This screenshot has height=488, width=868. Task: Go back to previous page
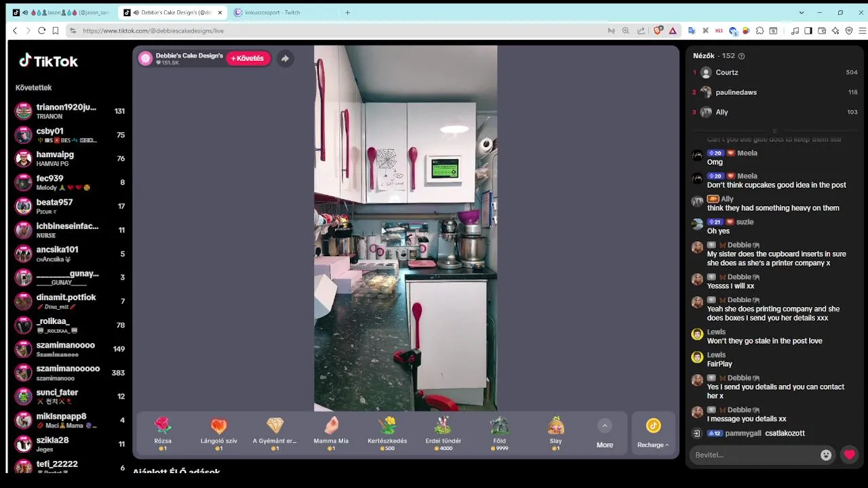coord(15,30)
